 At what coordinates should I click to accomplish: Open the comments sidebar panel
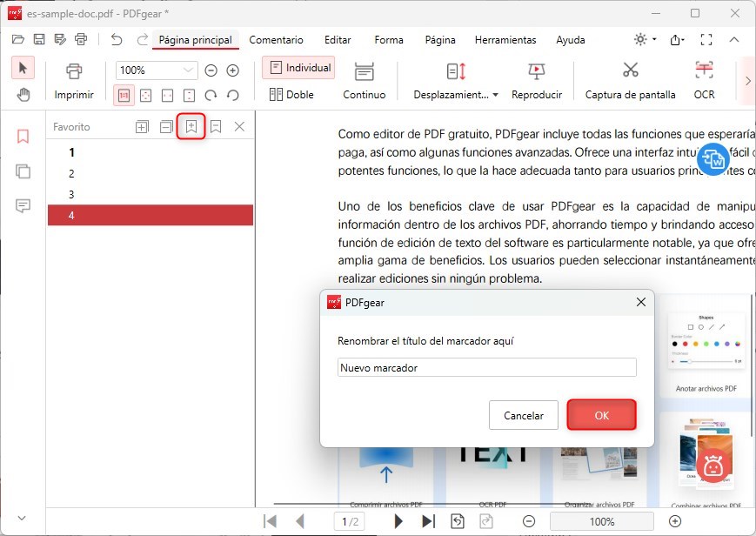tap(23, 206)
